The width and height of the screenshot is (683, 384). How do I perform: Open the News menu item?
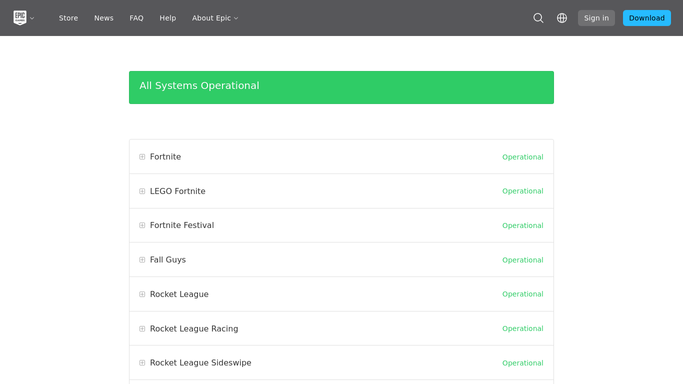point(104,18)
